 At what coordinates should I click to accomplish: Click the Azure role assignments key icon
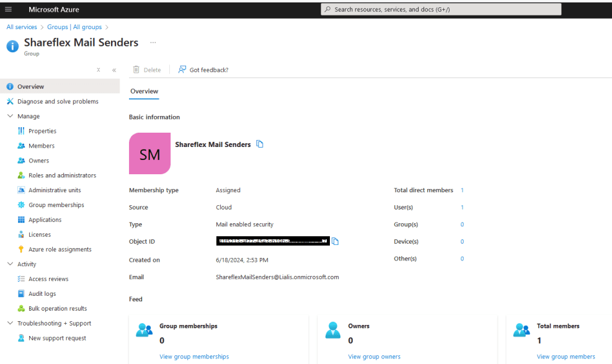coord(21,249)
